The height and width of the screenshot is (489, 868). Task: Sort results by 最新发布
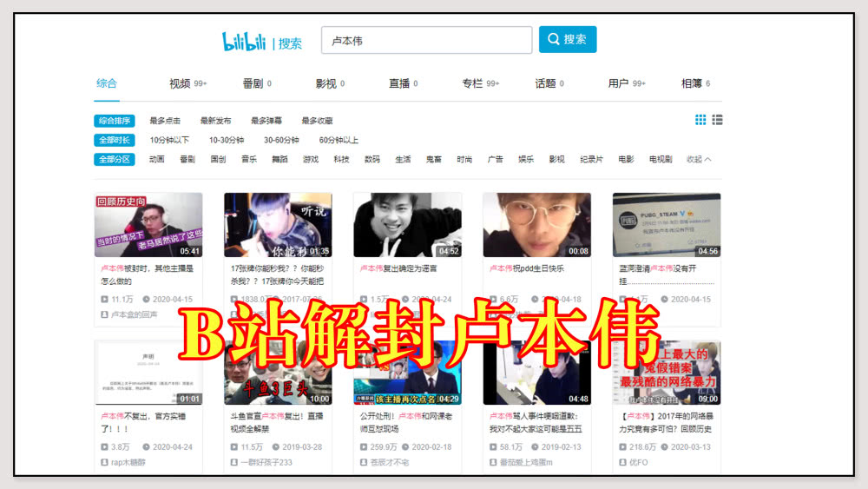215,121
